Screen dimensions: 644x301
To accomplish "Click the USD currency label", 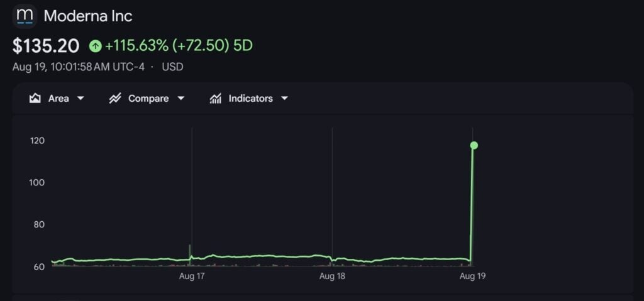I will (172, 67).
